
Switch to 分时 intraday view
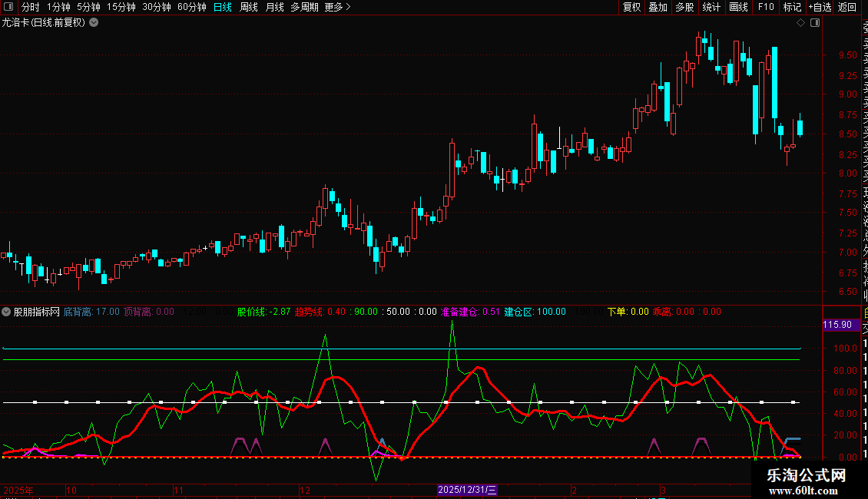click(x=31, y=7)
